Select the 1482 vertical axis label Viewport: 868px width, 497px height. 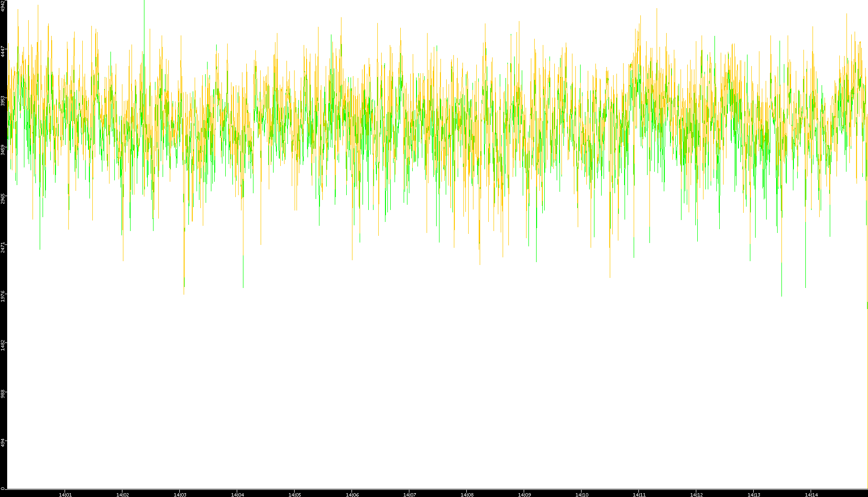[x=3, y=346]
